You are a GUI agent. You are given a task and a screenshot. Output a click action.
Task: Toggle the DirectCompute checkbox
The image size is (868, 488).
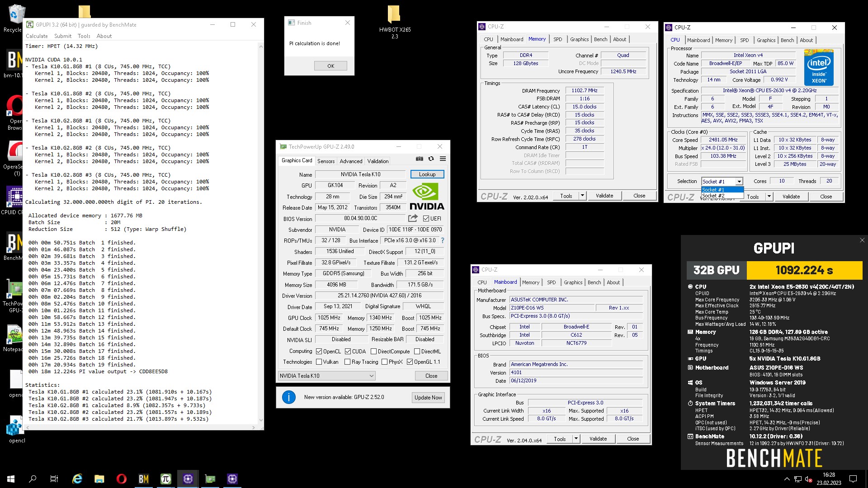(374, 352)
